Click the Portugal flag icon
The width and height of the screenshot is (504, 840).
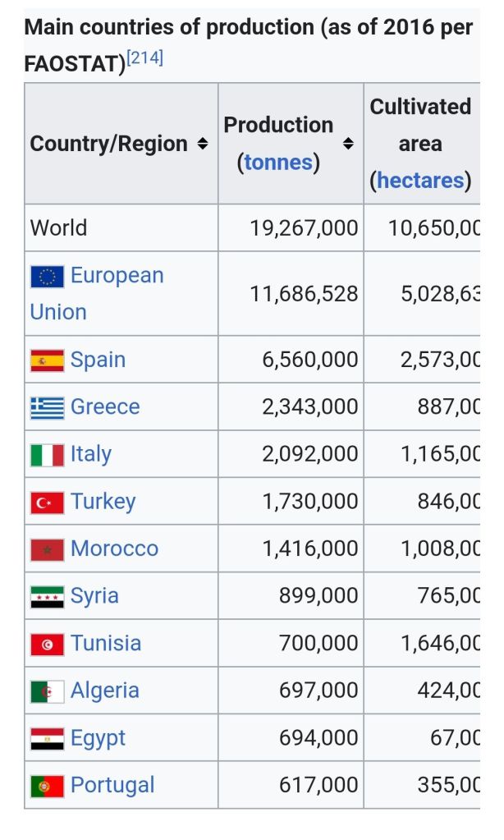[x=47, y=787]
